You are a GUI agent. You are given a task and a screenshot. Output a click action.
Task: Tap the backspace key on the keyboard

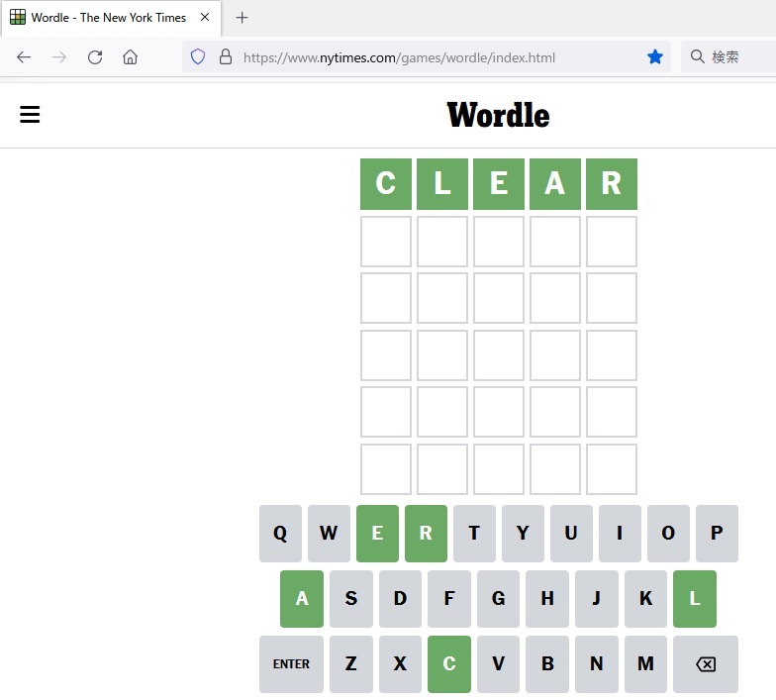click(x=705, y=663)
